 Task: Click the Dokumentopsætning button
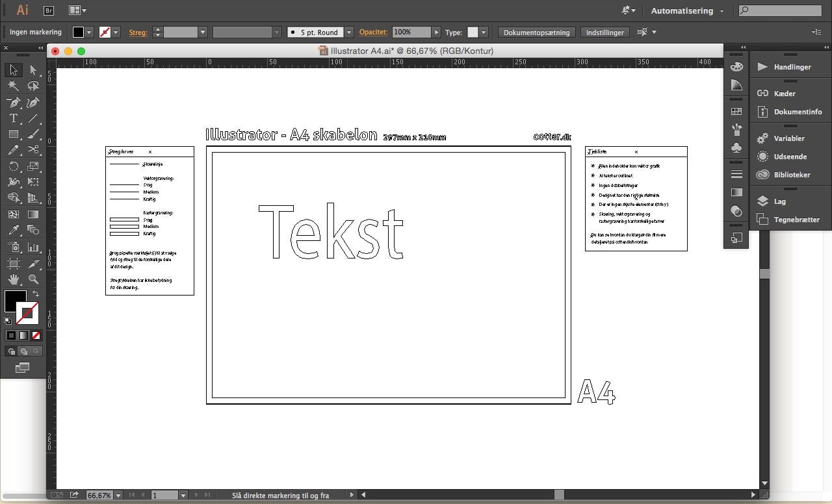[x=537, y=32]
